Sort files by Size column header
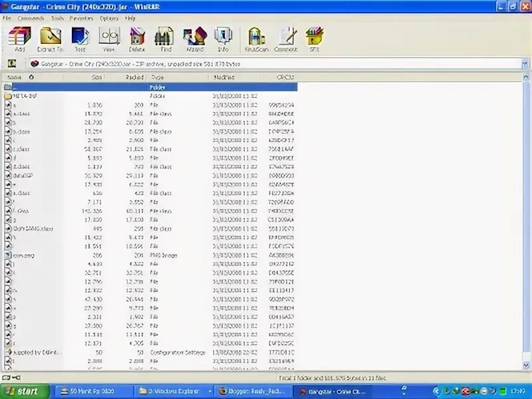This screenshot has width=532, height=399. [84, 77]
